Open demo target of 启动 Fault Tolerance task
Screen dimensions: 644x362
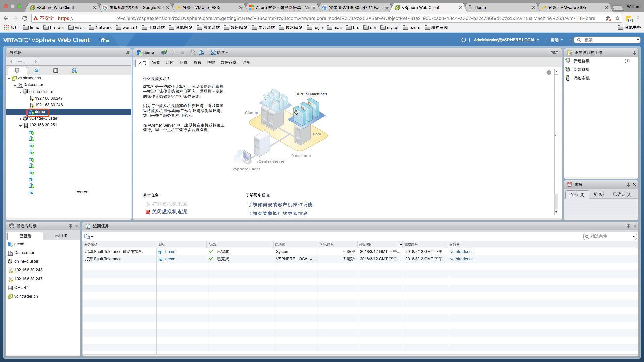tap(170, 252)
